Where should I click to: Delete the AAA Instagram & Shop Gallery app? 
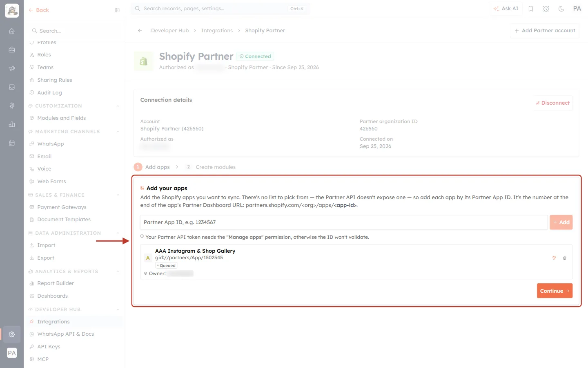tap(565, 258)
